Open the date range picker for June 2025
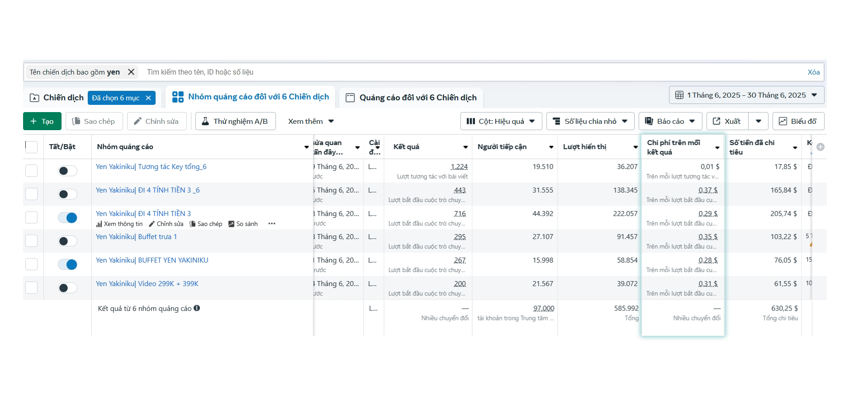 (x=746, y=95)
